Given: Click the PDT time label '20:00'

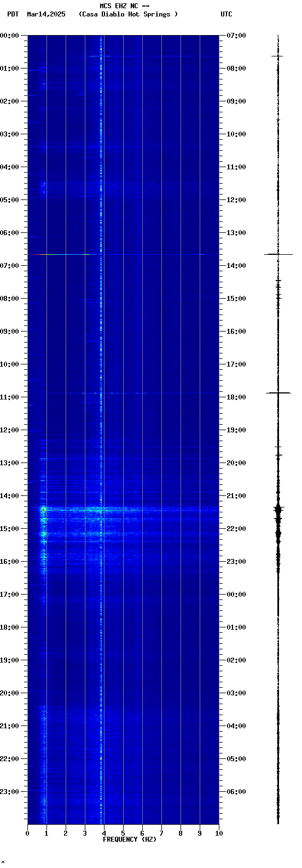Looking at the screenshot, I should click(9, 693).
